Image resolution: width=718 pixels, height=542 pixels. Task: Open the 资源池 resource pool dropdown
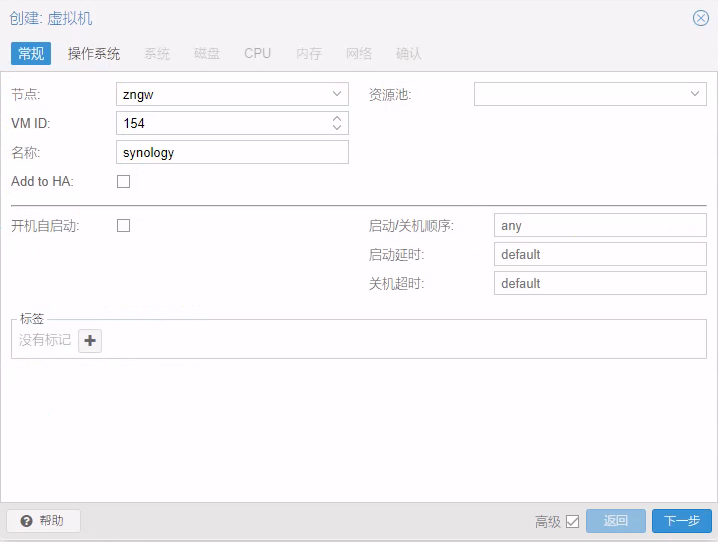click(x=695, y=94)
